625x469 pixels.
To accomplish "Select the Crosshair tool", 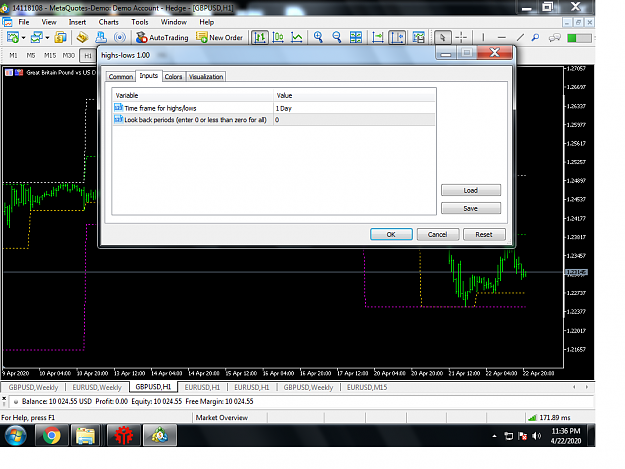I will pyautogui.click(x=461, y=37).
